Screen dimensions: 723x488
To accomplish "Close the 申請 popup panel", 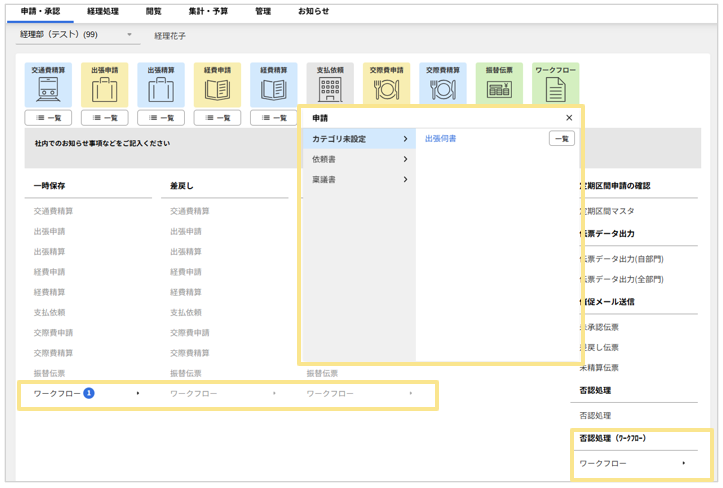I will pos(569,118).
